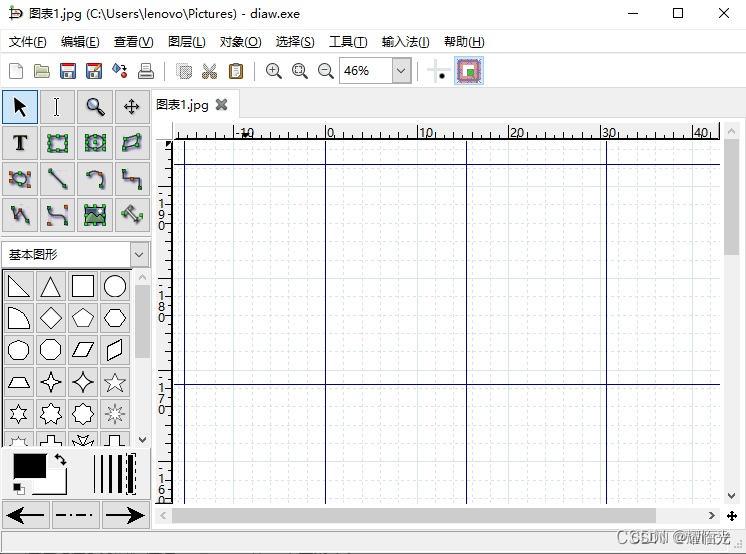The image size is (746, 554).
Task: Zoom out of the diagram
Action: click(x=325, y=71)
